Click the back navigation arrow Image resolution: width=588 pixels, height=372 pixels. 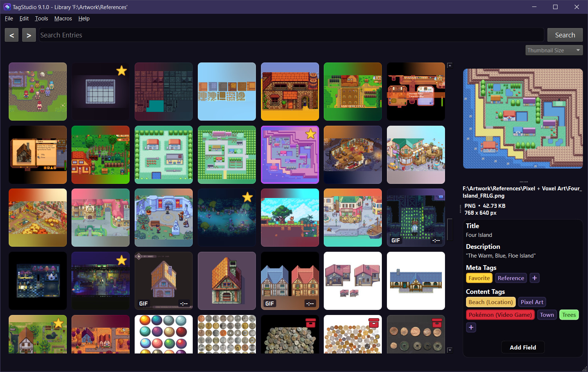[x=11, y=35]
